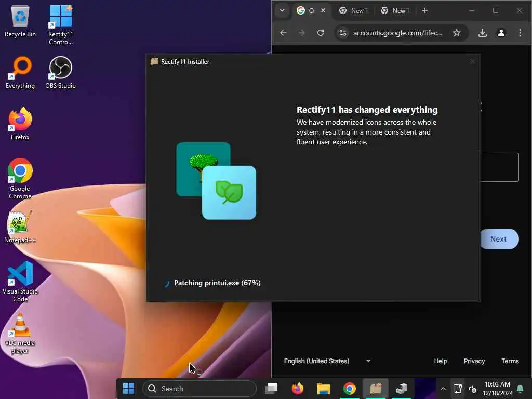Viewport: 532px width, 399px height.
Task: Switch to the first New Tab tab
Action: 354,10
